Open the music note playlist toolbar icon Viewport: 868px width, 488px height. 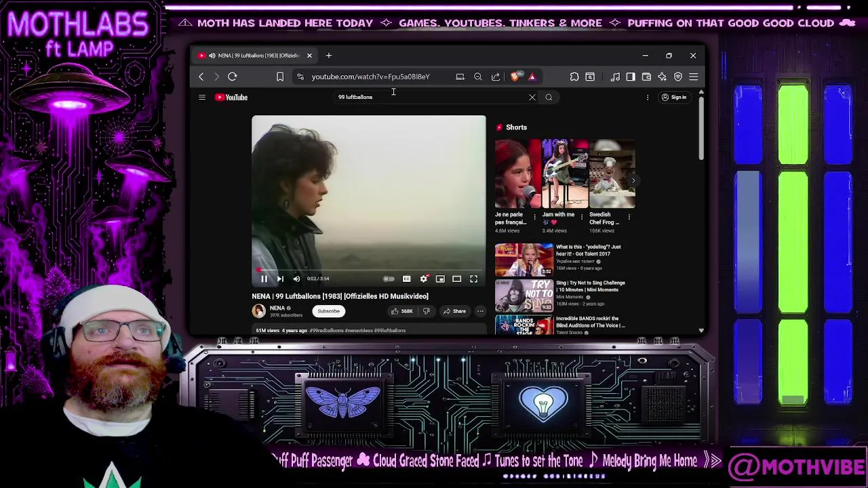click(615, 77)
